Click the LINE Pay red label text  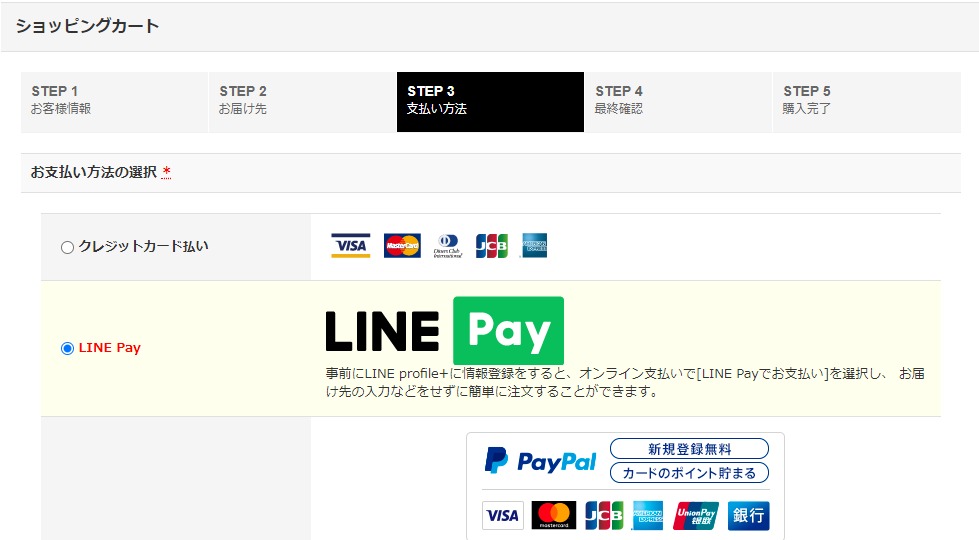pos(110,348)
